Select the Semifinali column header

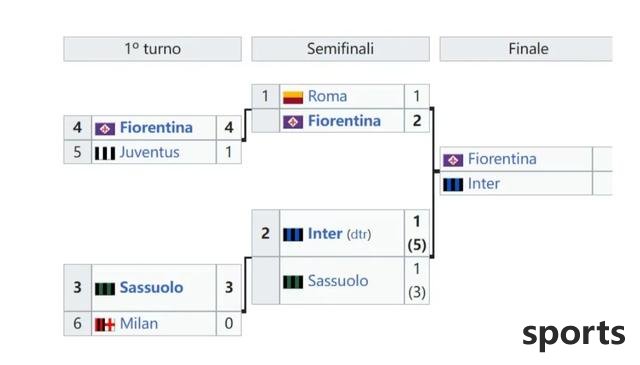pos(340,49)
